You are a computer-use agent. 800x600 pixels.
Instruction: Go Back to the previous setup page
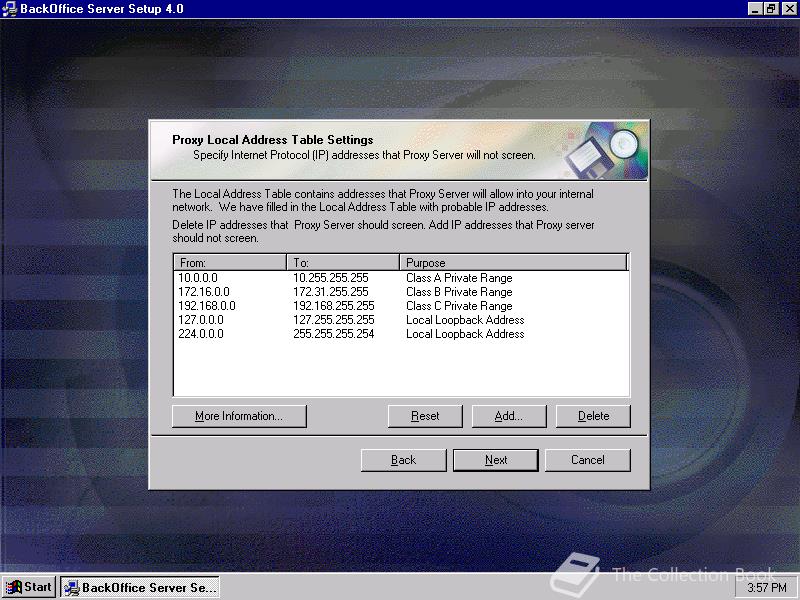[404, 460]
